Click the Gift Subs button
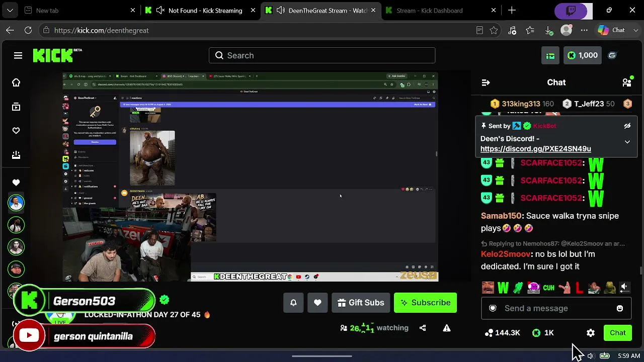This screenshot has height=362, width=644. pos(361,303)
